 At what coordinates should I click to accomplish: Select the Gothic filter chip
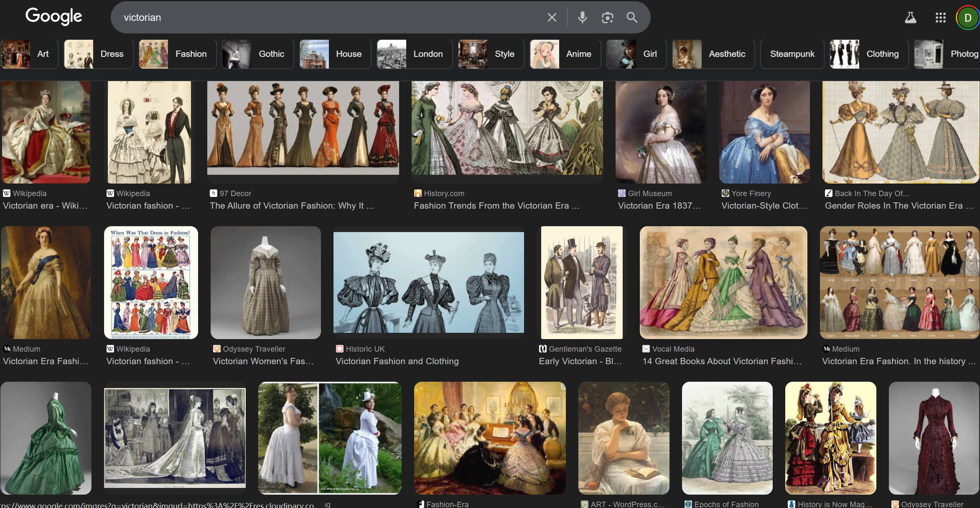pyautogui.click(x=258, y=54)
